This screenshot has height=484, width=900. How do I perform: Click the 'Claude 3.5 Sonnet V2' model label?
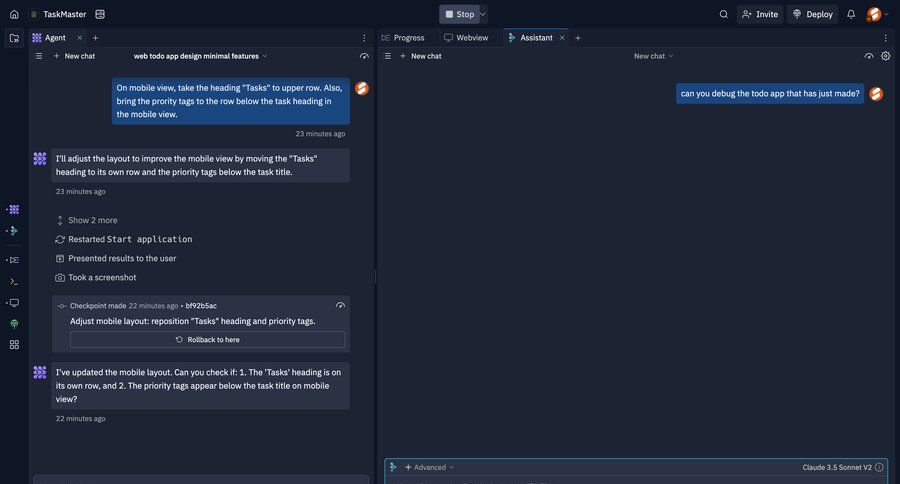[x=837, y=467]
